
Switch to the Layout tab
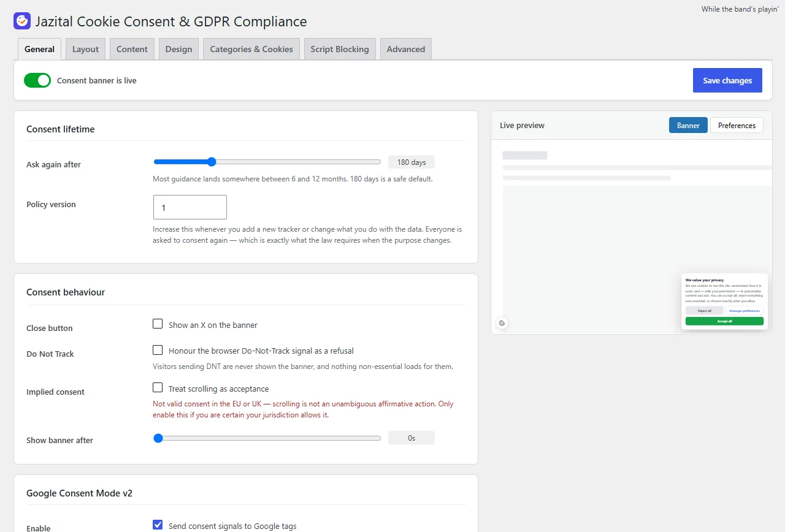click(x=85, y=49)
